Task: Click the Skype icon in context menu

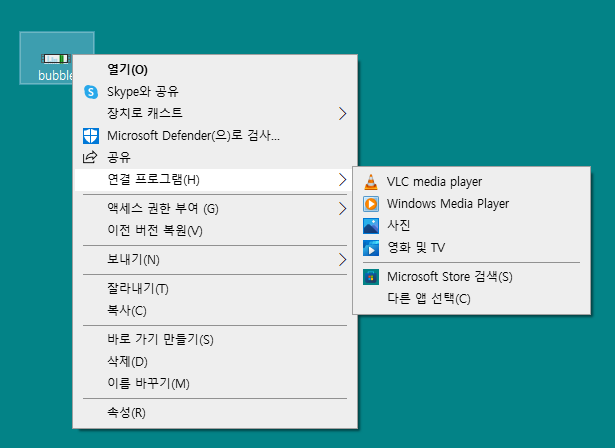Action: pyautogui.click(x=91, y=92)
